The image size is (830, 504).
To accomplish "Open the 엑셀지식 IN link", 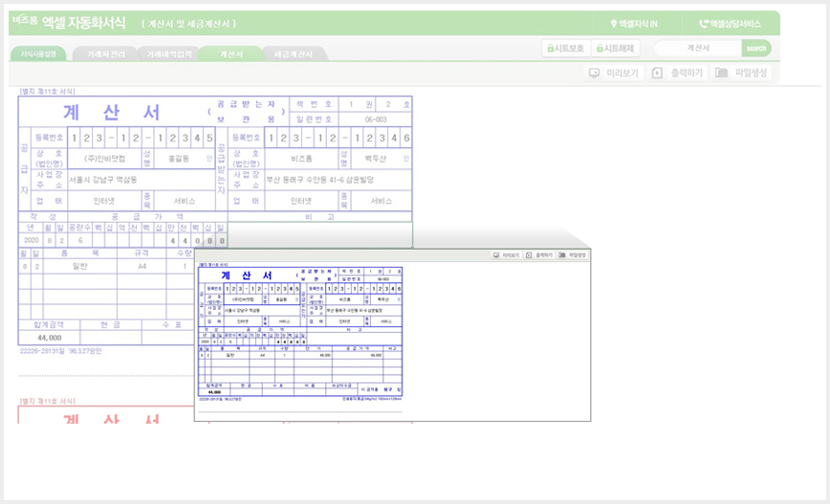I will point(634,24).
